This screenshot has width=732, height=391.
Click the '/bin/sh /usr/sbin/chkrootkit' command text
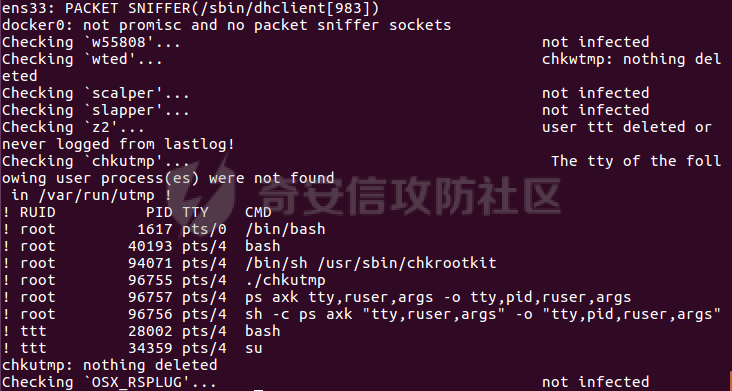click(x=371, y=263)
